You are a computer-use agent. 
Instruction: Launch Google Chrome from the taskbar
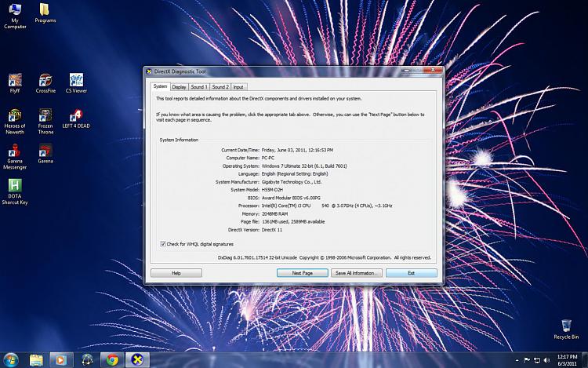(x=112, y=360)
